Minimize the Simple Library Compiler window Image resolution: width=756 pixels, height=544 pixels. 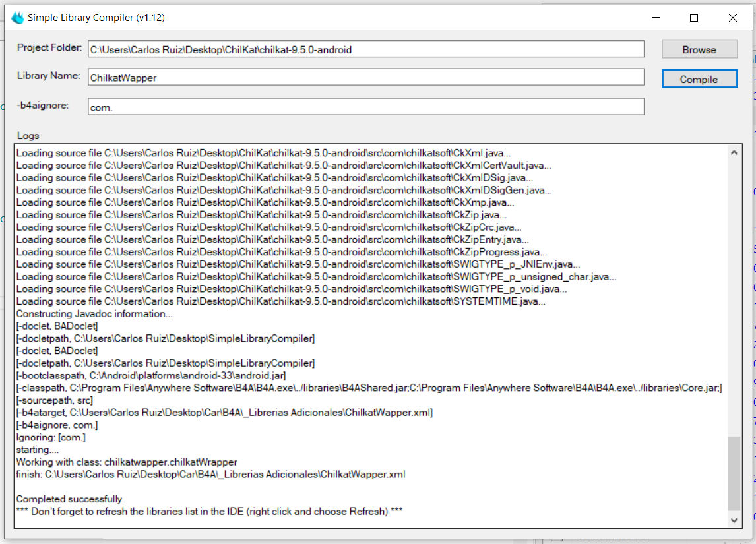[656, 18]
